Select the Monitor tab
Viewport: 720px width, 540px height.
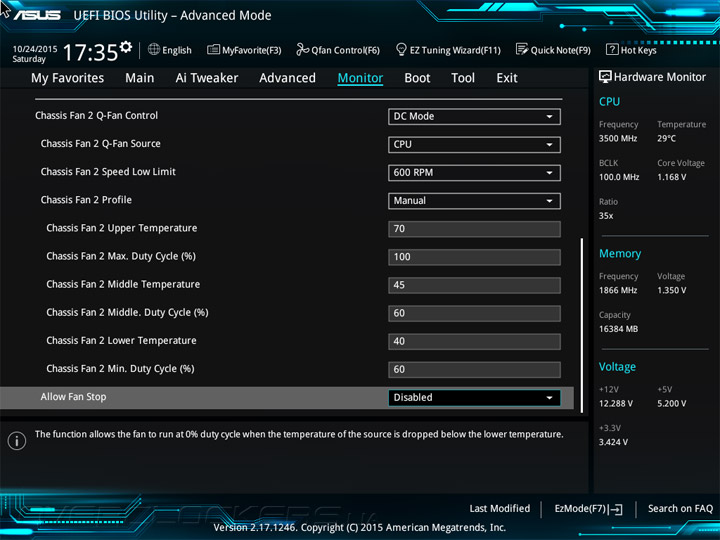360,78
